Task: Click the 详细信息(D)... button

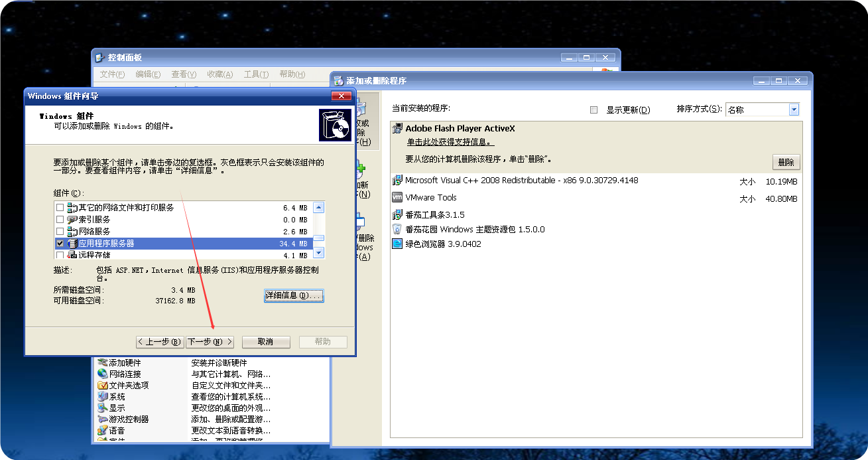Action: (x=294, y=295)
